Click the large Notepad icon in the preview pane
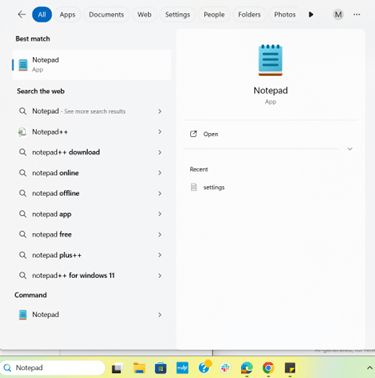This screenshot has height=378, width=375. (270, 60)
